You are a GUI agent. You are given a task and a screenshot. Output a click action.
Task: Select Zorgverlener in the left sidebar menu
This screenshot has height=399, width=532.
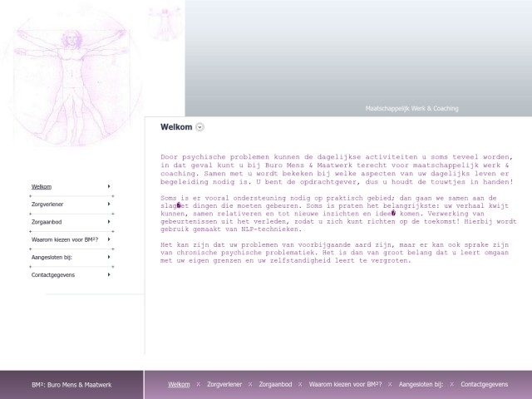point(47,204)
